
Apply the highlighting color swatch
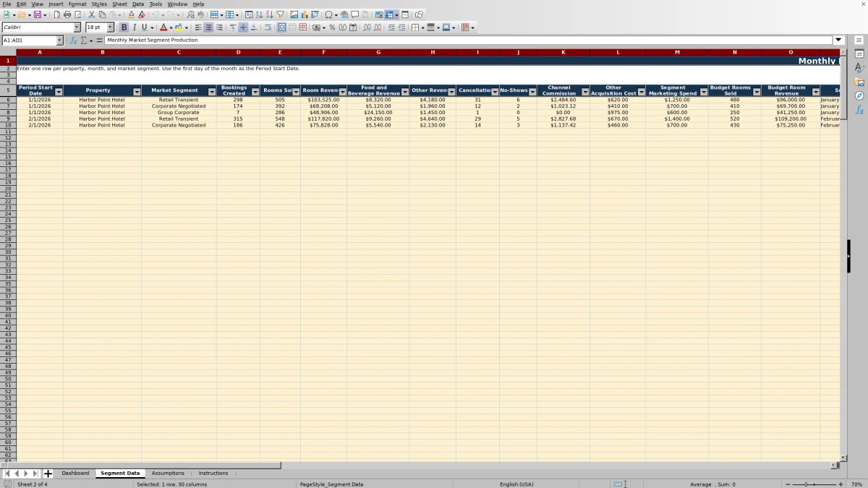click(178, 27)
